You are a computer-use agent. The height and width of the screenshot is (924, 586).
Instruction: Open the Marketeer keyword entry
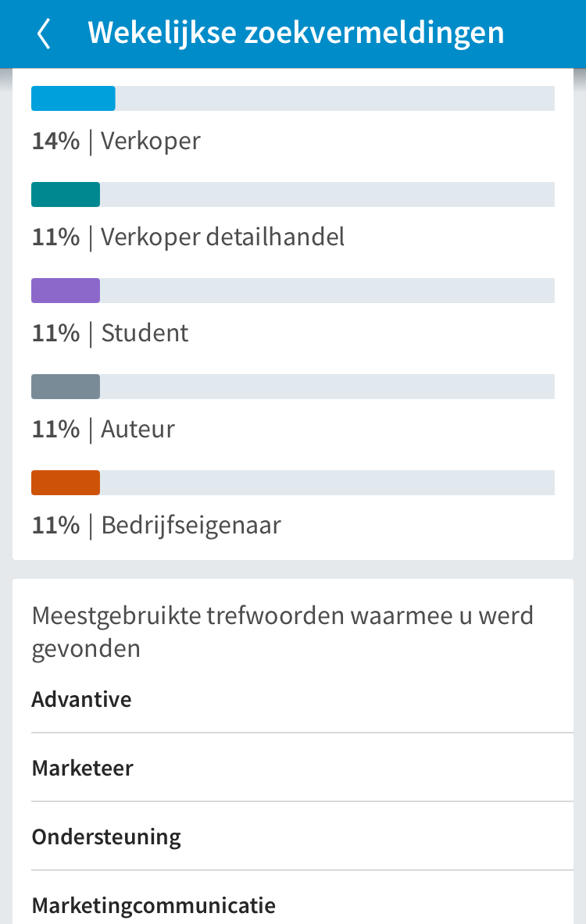[x=302, y=768]
